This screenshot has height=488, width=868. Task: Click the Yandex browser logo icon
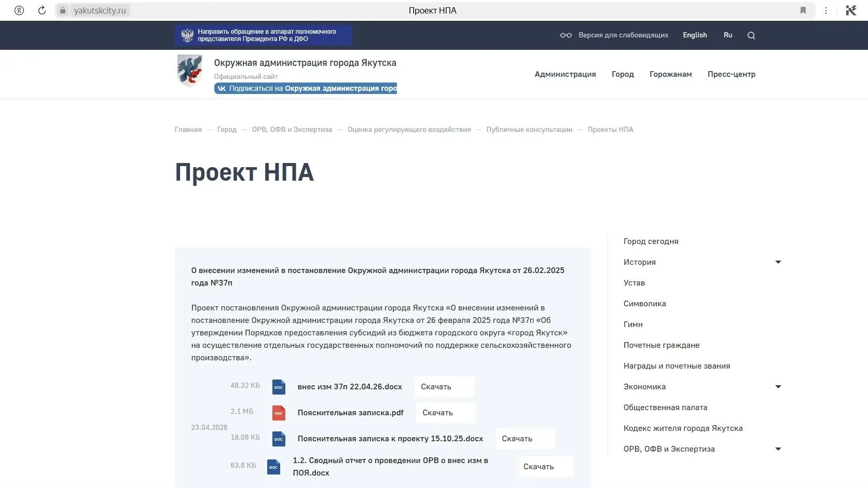(19, 10)
